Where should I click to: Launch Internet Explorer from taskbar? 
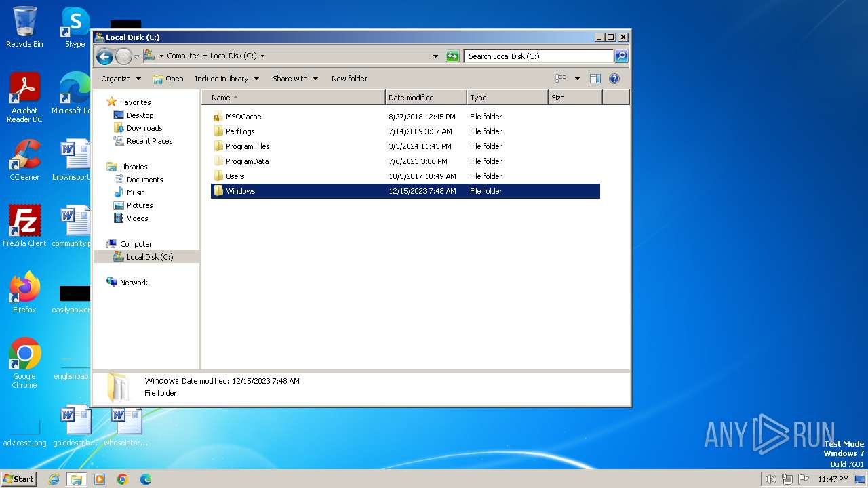[x=54, y=479]
